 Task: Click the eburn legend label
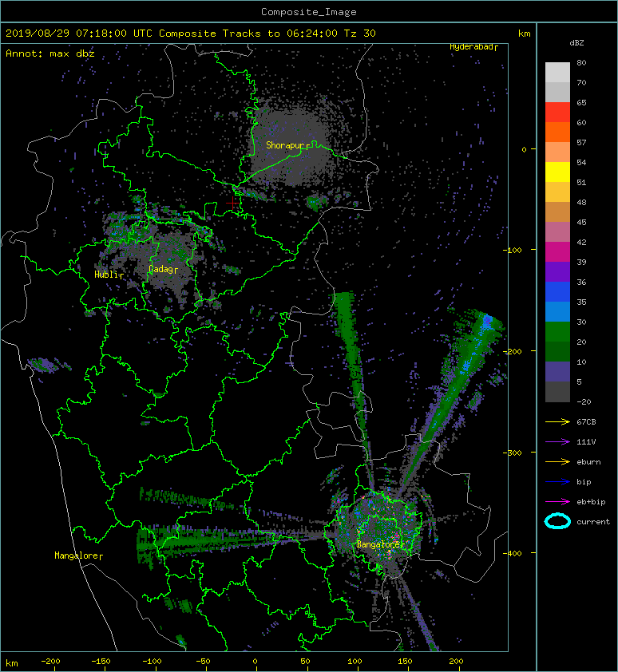588,461
